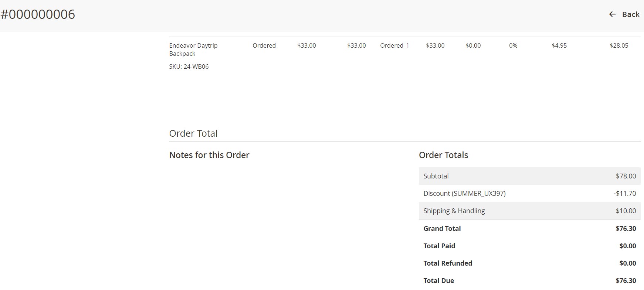644x290 pixels.
Task: Click the -$11.70 discount value
Action: 624,194
